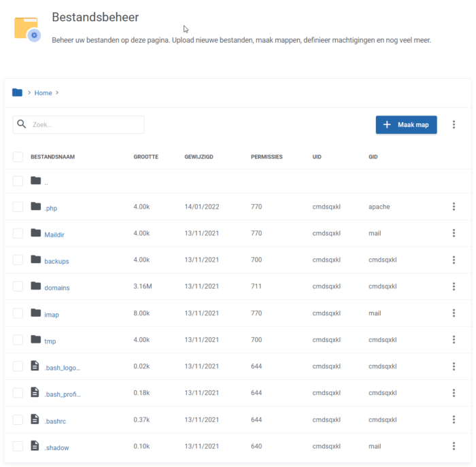
Task: Open the .php folder link
Action: (51, 208)
